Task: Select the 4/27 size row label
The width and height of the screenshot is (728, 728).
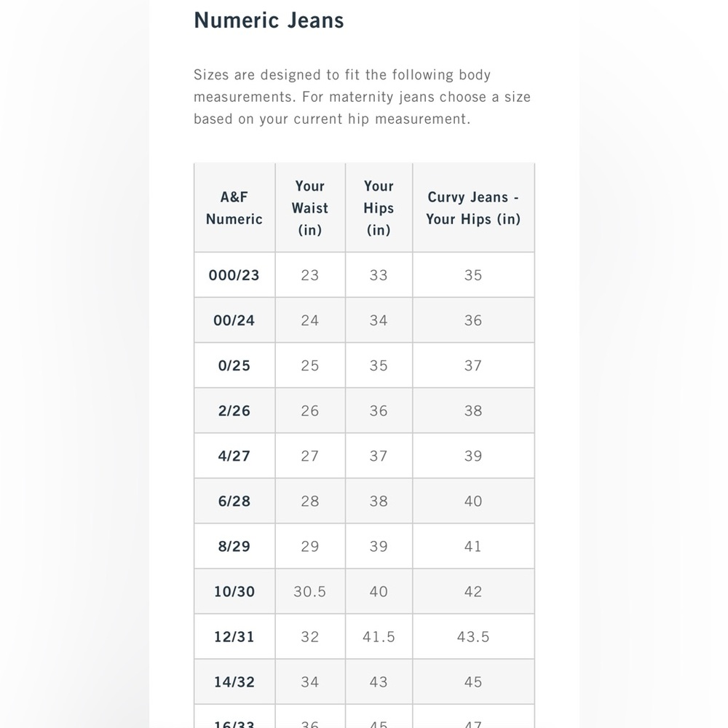Action: (234, 456)
